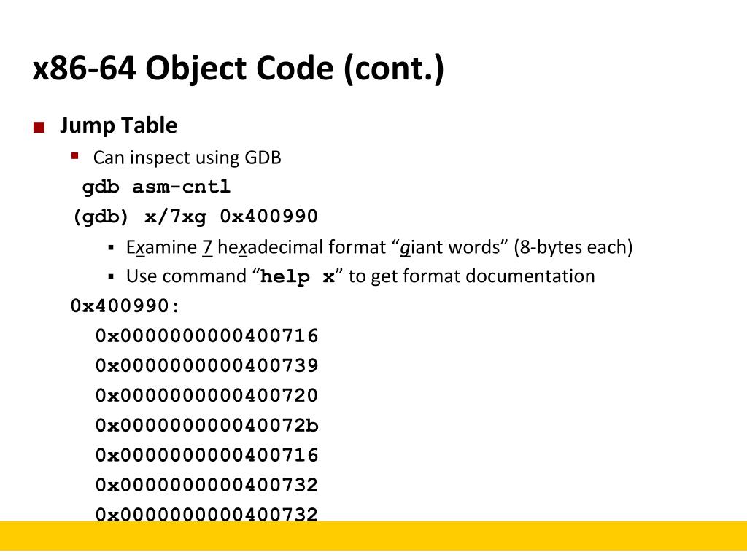Click the bullet before 'Use command help x'

pyautogui.click(x=111, y=276)
